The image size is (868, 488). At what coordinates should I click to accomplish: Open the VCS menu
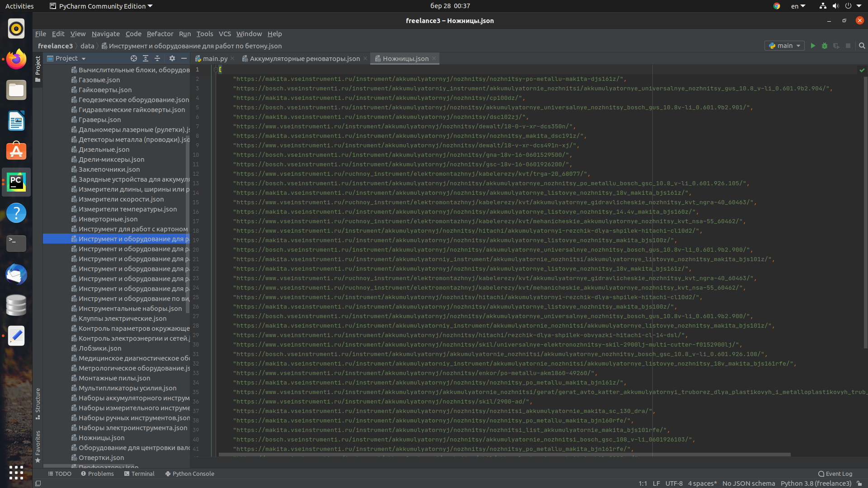coord(225,34)
